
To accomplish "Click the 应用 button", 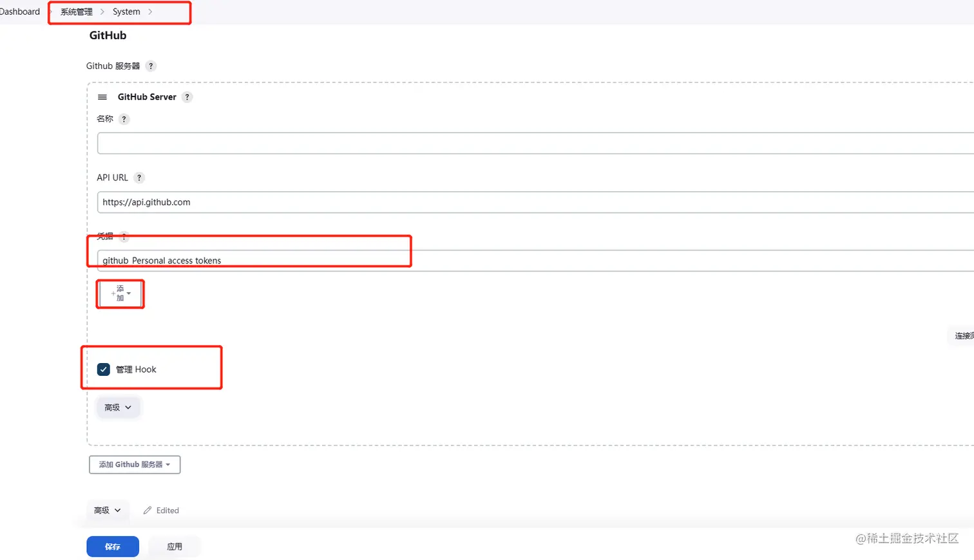I will pyautogui.click(x=175, y=546).
